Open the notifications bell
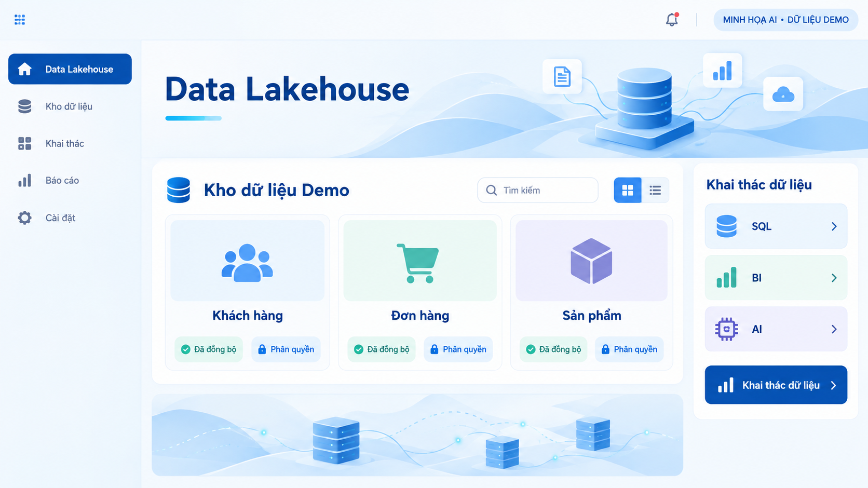The width and height of the screenshot is (868, 488). pyautogui.click(x=672, y=20)
